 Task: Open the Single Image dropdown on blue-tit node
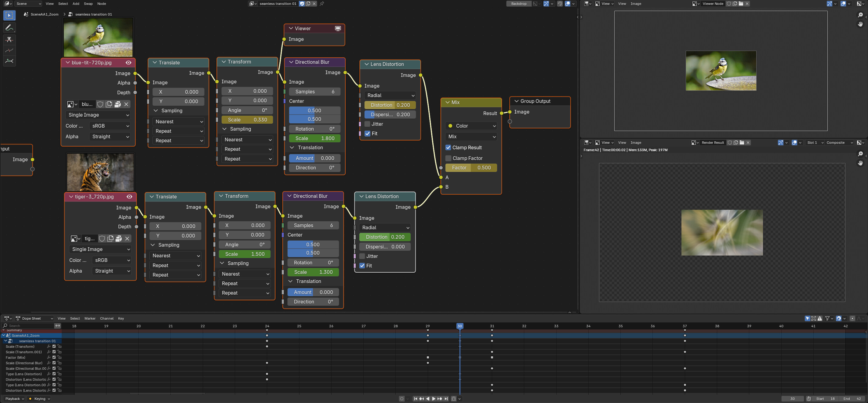[x=98, y=115]
